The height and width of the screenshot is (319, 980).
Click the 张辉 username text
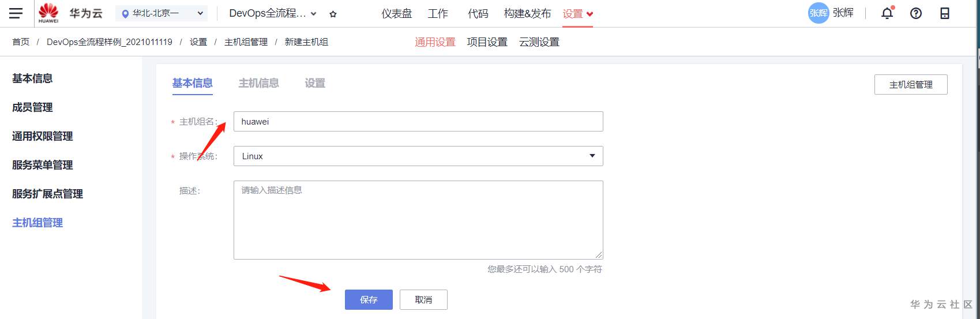pyautogui.click(x=843, y=13)
